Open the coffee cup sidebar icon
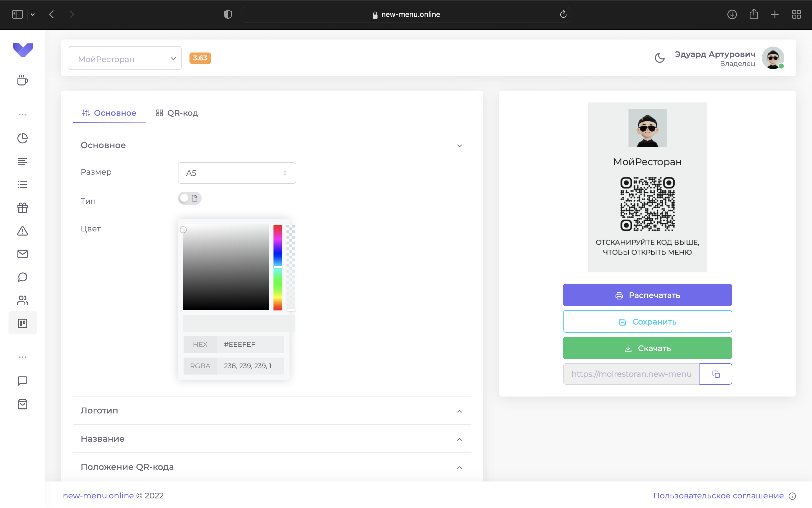Image resolution: width=812 pixels, height=508 pixels. coord(23,81)
